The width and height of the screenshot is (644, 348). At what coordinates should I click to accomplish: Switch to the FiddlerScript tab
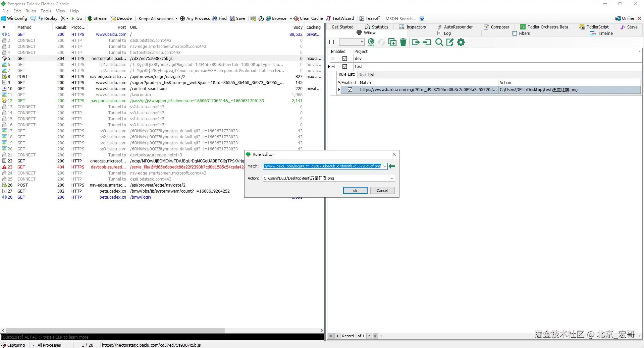[x=594, y=27]
